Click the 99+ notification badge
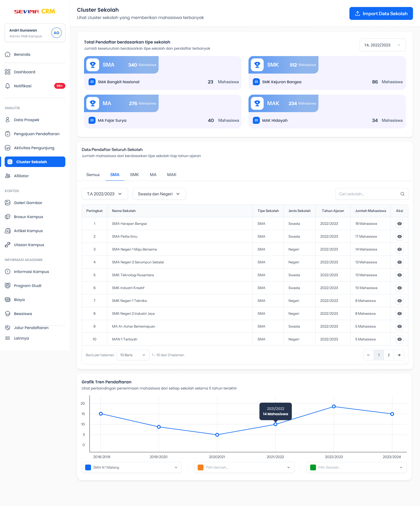This screenshot has height=506, width=420. (x=60, y=86)
